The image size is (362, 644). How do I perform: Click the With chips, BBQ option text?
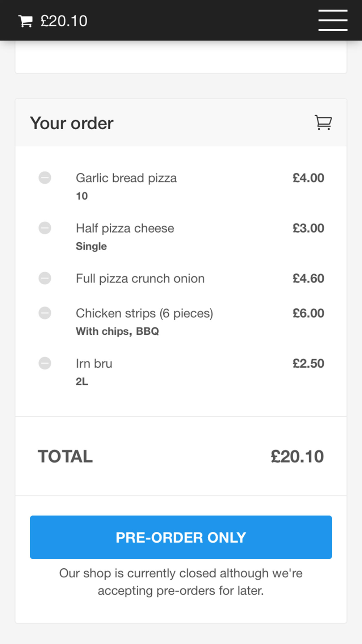(x=117, y=331)
